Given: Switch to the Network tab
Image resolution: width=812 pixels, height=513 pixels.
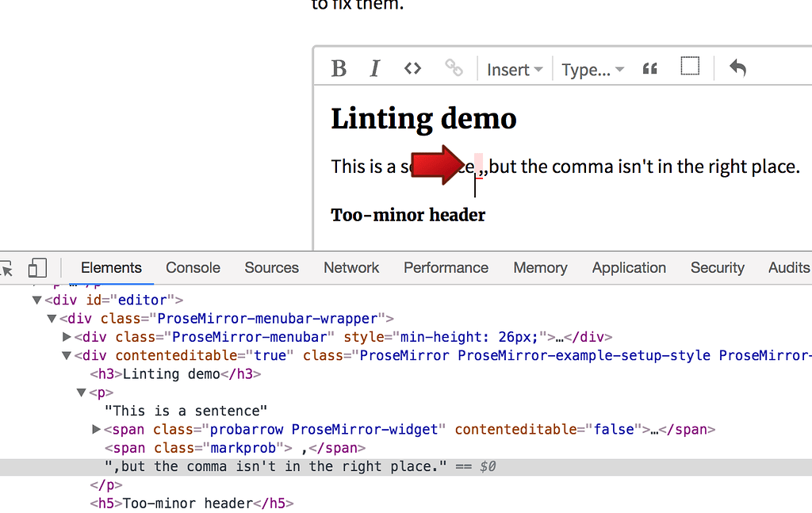Looking at the screenshot, I should click(x=351, y=268).
